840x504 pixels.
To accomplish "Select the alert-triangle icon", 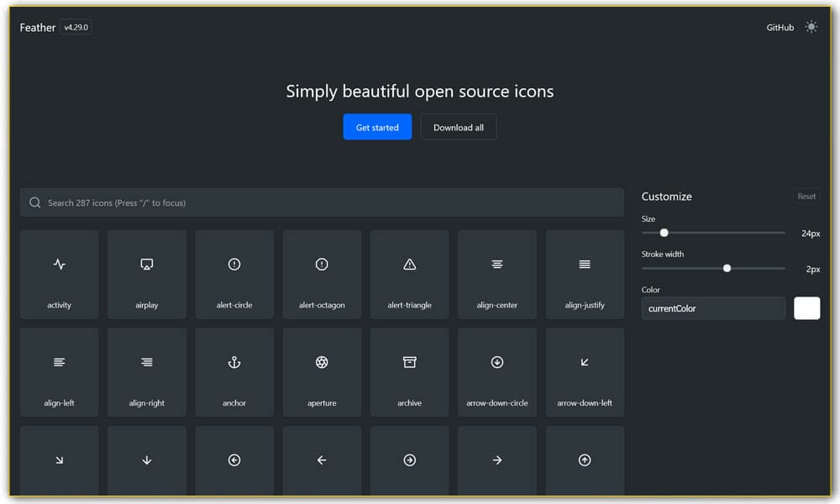I will click(x=409, y=274).
